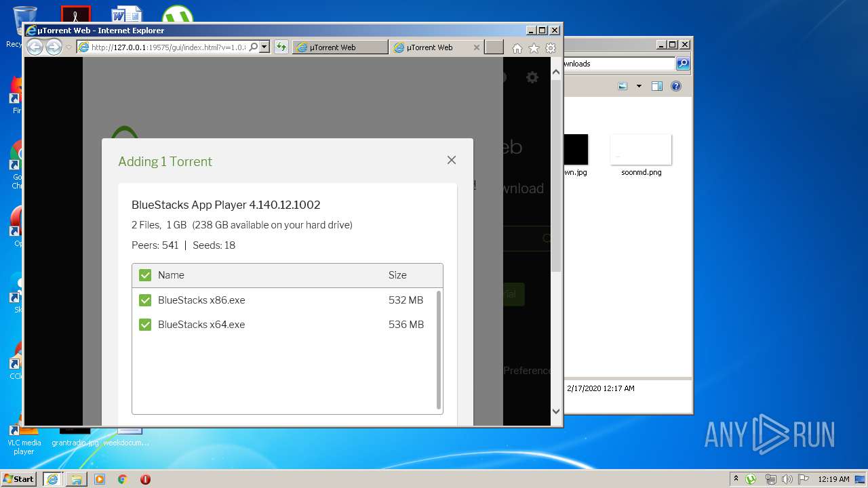The width and height of the screenshot is (868, 488).
Task: Select the second µTorrent Web tab
Action: point(430,47)
